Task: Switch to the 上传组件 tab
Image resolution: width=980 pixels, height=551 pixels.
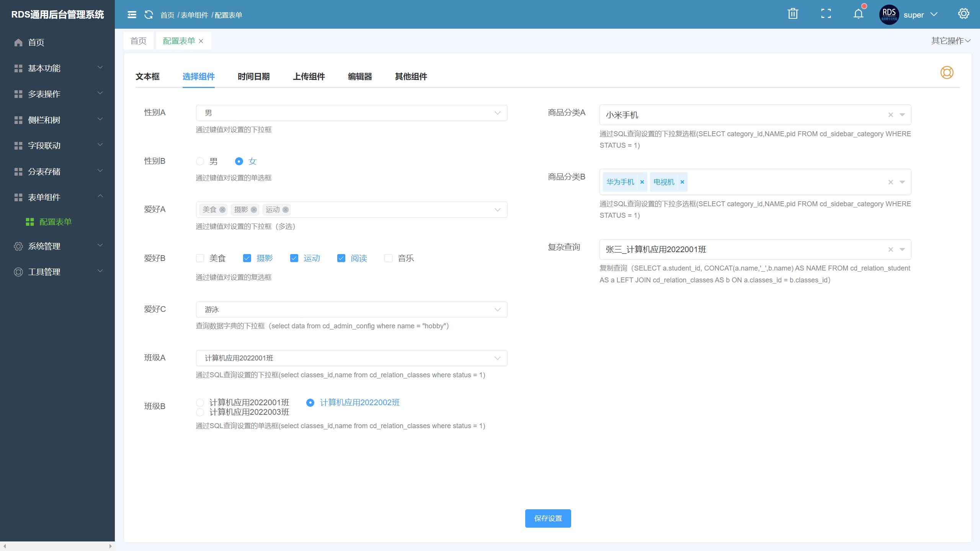Action: click(x=309, y=77)
